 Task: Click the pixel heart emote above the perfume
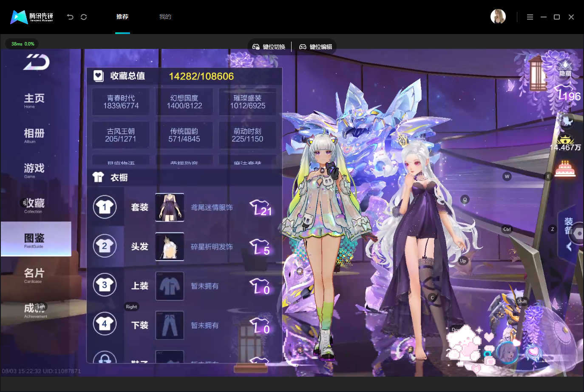click(489, 337)
